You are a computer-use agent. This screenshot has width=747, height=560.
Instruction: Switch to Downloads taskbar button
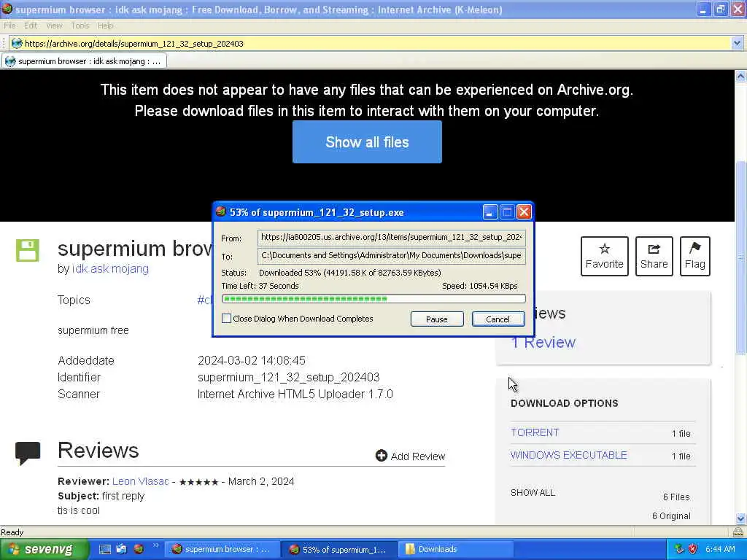tap(457, 549)
